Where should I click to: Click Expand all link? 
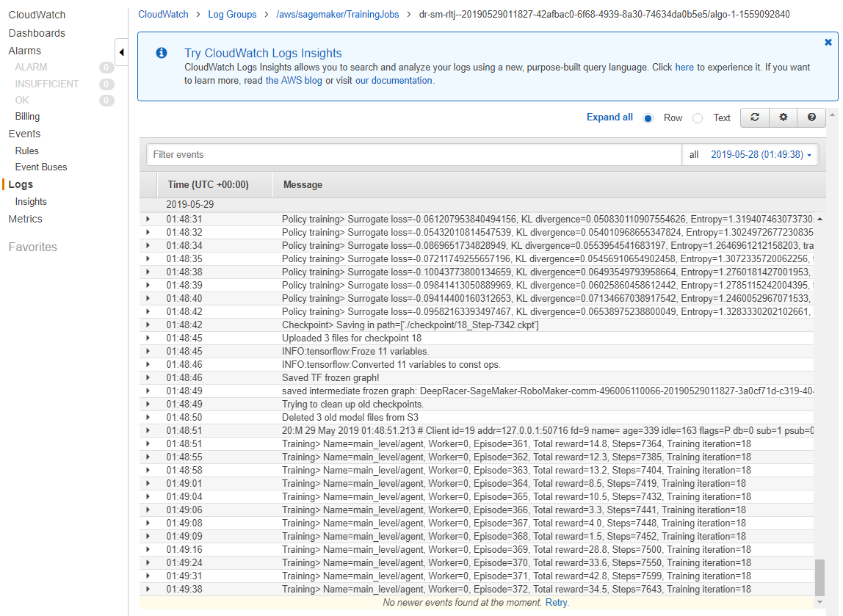point(609,117)
